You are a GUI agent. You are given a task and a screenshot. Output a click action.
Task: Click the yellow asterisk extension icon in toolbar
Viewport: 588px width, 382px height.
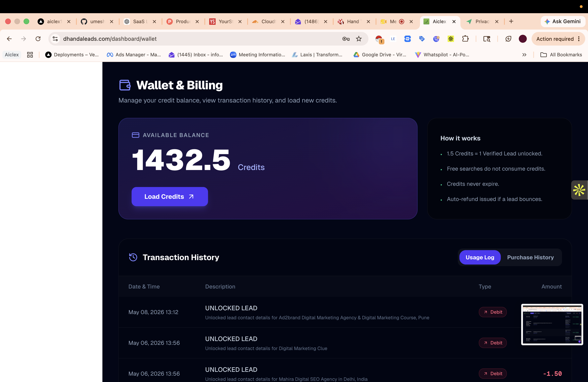point(451,39)
